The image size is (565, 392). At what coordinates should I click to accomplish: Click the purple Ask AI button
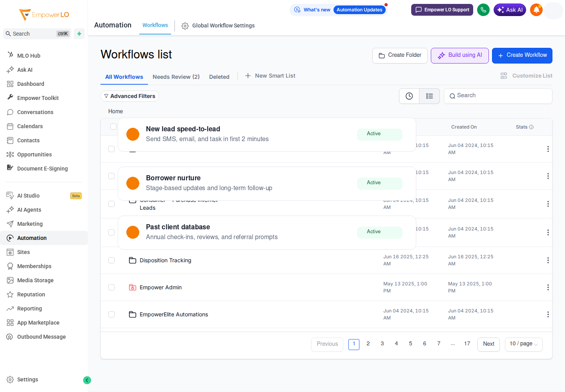pos(510,10)
